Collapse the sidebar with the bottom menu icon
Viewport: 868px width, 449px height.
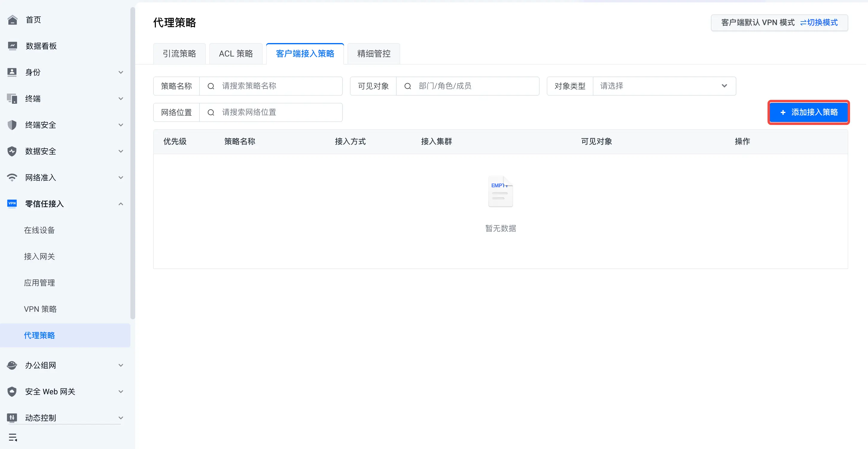13,437
